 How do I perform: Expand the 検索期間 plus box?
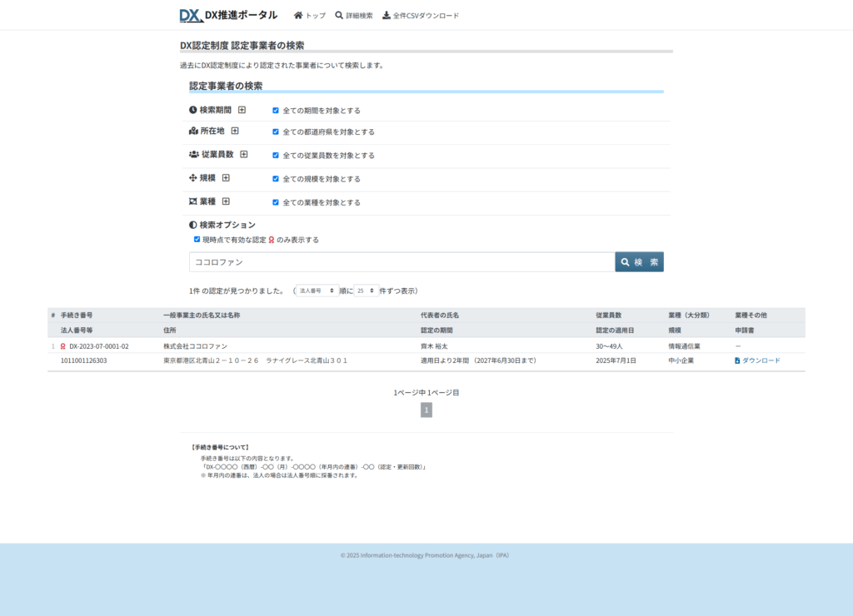coord(242,110)
